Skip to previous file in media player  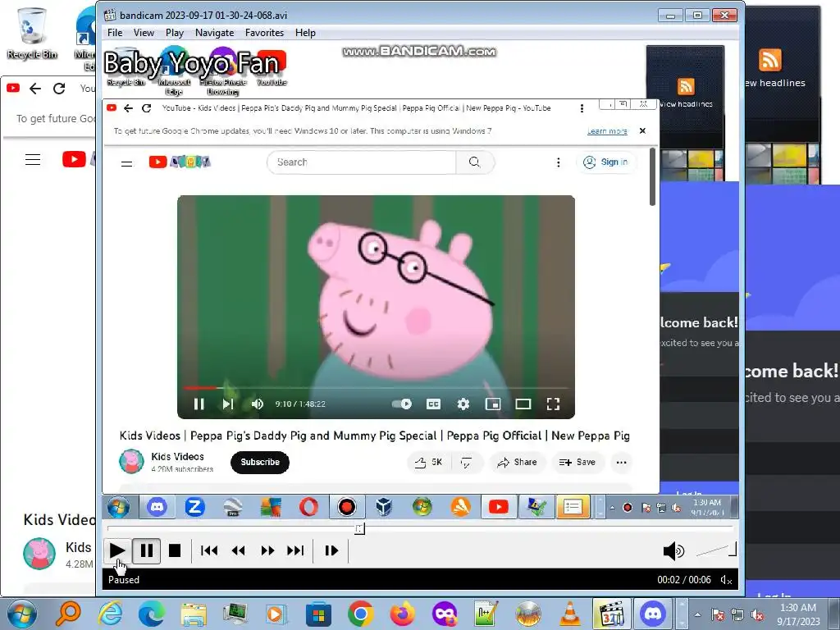209,550
